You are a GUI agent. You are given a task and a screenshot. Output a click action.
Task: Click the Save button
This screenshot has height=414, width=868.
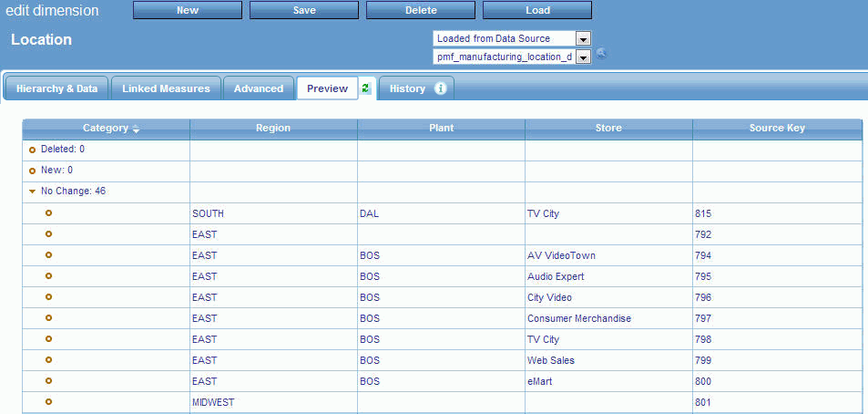(304, 10)
